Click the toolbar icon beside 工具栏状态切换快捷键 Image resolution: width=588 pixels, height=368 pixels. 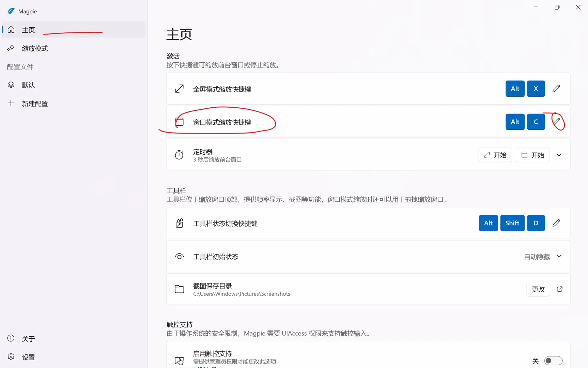179,223
